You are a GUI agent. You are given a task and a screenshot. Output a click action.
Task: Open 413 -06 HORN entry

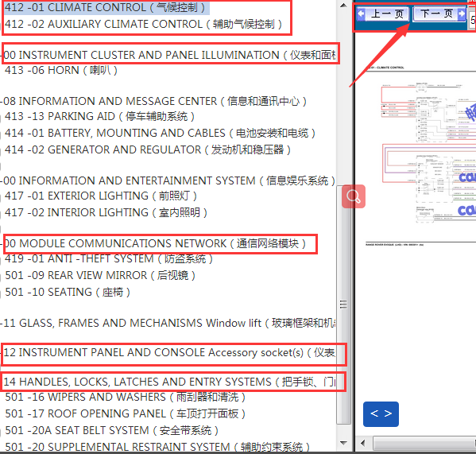pos(61,70)
